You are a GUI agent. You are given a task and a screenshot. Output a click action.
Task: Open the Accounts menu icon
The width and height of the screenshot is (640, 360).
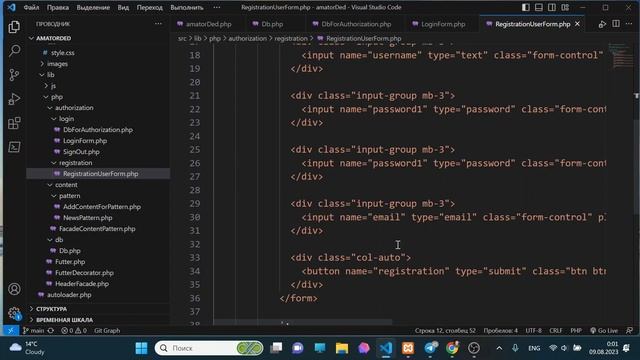point(14,289)
